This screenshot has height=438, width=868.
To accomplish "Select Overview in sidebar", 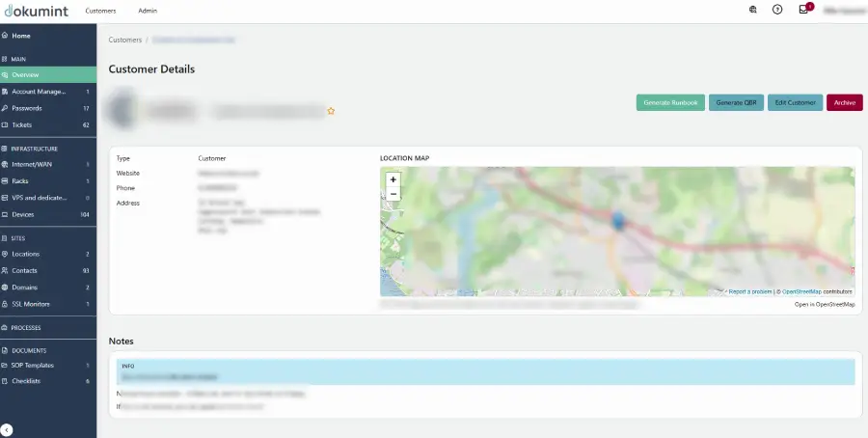I will point(48,74).
